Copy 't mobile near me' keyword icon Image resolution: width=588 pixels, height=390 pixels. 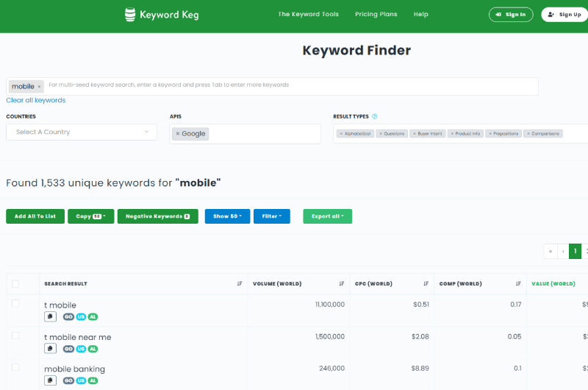[50, 349]
